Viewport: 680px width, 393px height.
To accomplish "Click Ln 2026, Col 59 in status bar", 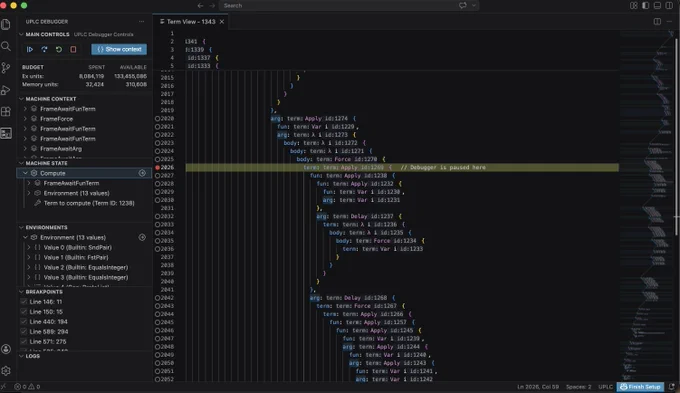I will pos(538,386).
